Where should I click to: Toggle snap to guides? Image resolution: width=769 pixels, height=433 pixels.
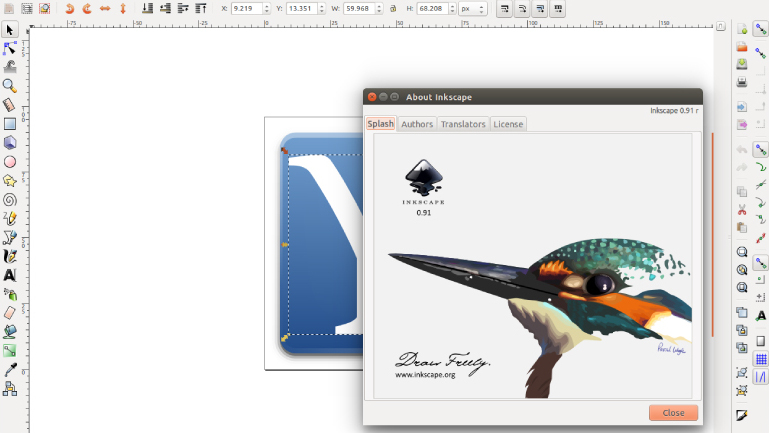[x=761, y=377]
